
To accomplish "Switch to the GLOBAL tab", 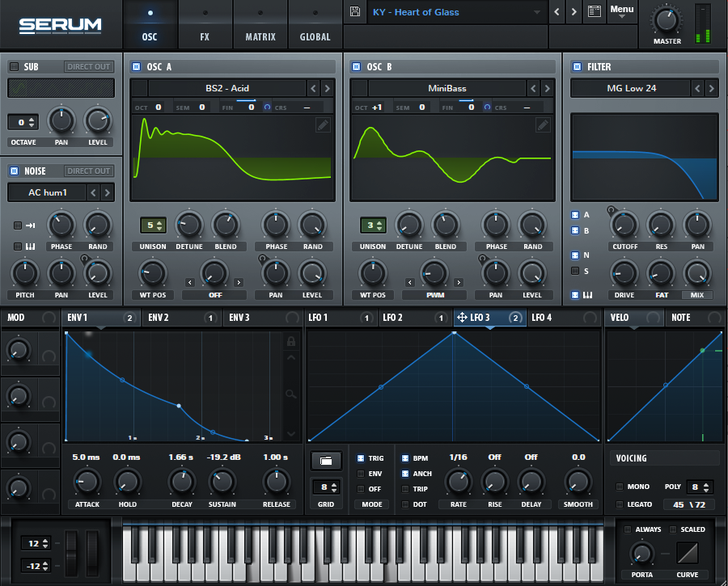I will pos(315,24).
